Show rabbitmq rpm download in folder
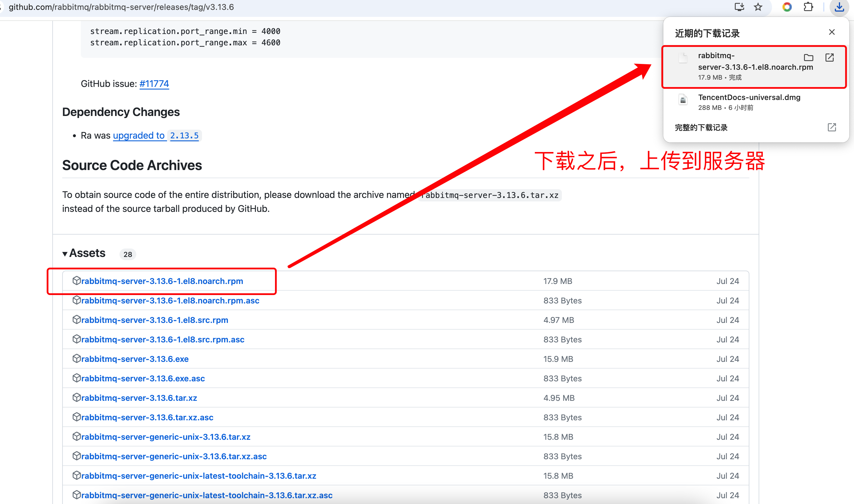 click(x=808, y=57)
